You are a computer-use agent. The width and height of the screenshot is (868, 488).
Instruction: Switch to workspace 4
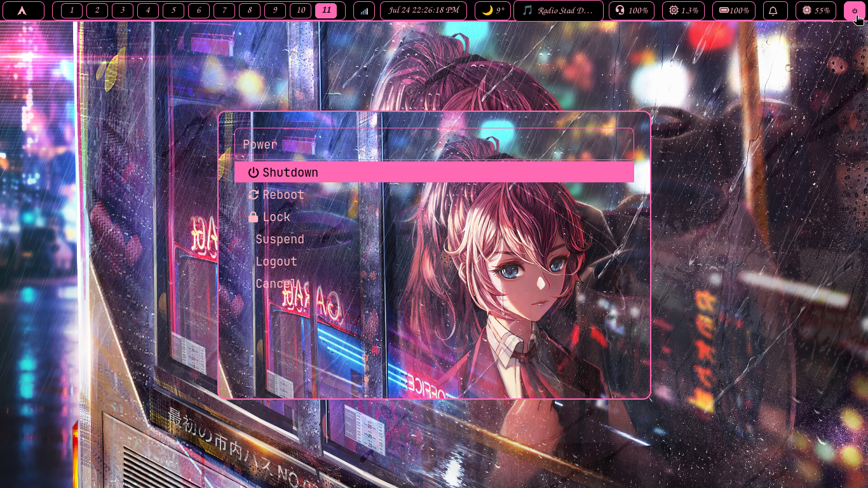pyautogui.click(x=148, y=11)
